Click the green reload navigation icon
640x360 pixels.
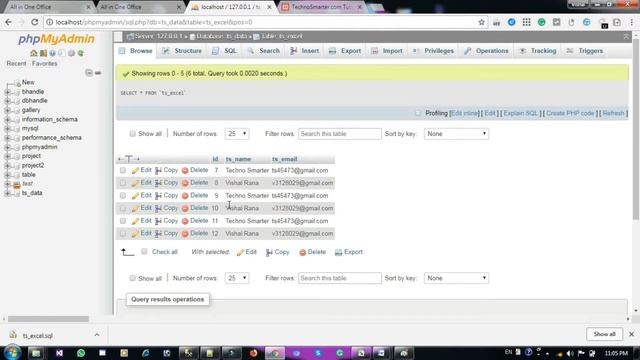81,53
